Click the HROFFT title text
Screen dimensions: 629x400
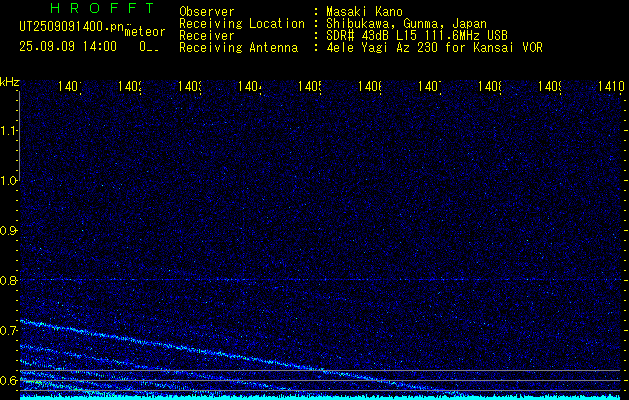pyautogui.click(x=103, y=8)
